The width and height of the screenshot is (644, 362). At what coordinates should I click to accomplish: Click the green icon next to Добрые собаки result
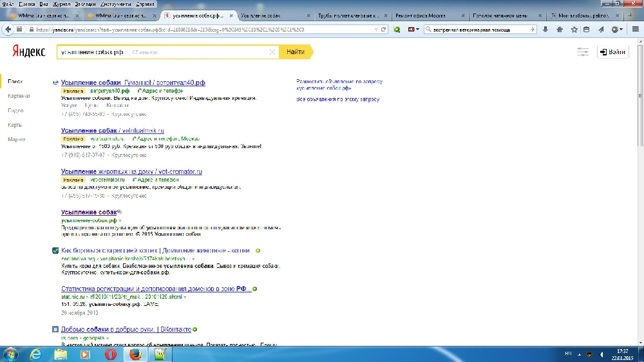coord(195,330)
